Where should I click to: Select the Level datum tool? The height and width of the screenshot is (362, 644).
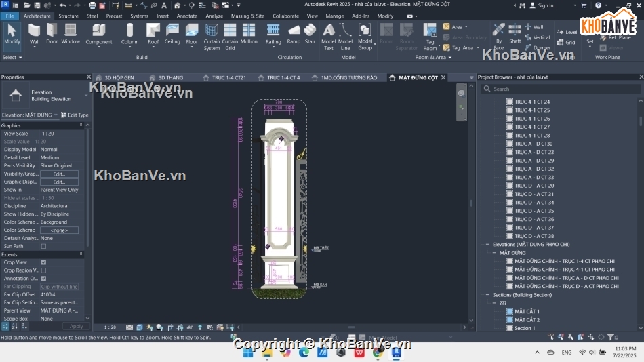coord(567,32)
